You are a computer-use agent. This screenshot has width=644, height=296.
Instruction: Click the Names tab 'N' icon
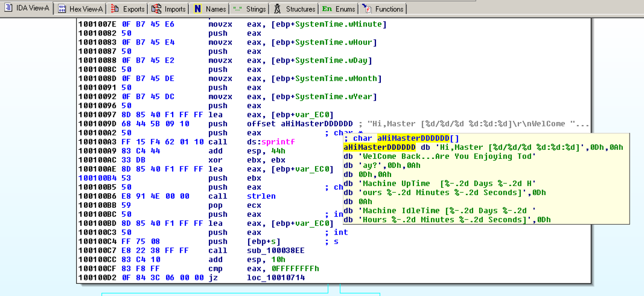point(197,8)
